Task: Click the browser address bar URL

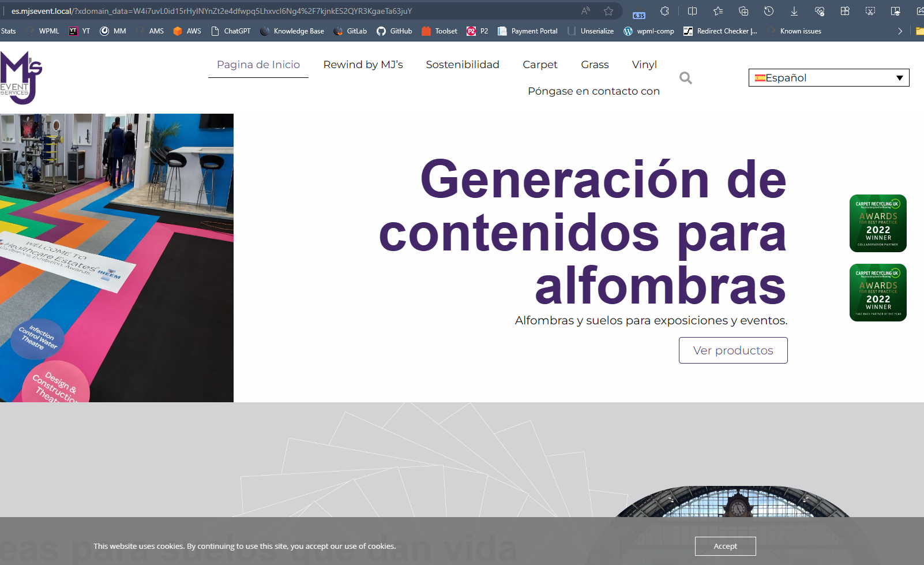Action: [212, 11]
